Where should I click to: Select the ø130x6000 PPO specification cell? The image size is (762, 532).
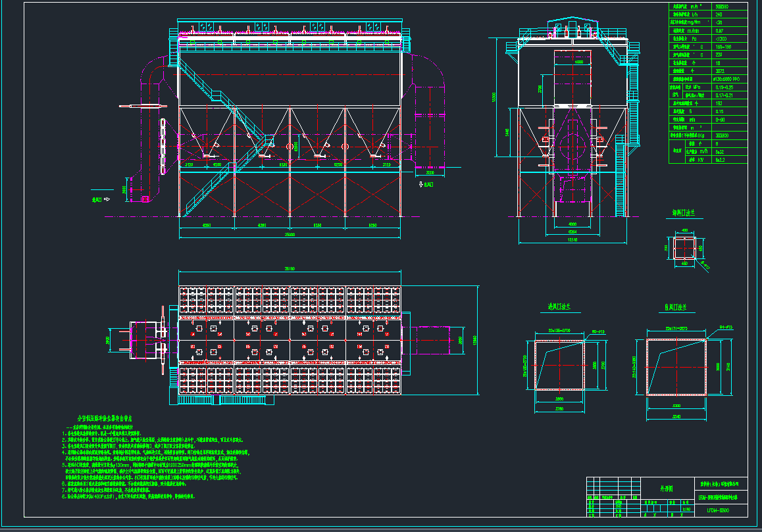point(726,78)
